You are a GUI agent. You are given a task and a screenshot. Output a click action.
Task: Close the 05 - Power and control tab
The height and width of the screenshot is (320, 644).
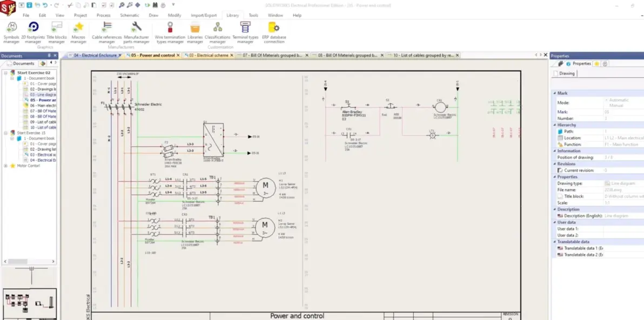pos(178,55)
